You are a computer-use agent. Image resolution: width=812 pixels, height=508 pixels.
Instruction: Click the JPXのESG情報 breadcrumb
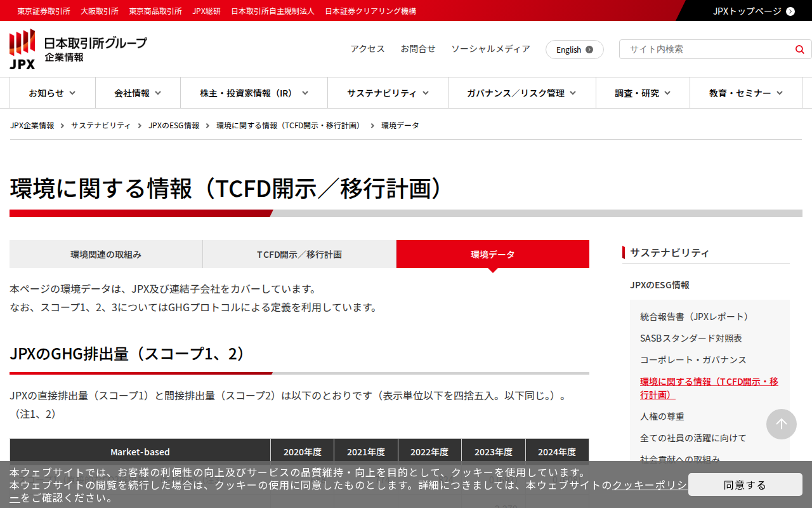(174, 126)
